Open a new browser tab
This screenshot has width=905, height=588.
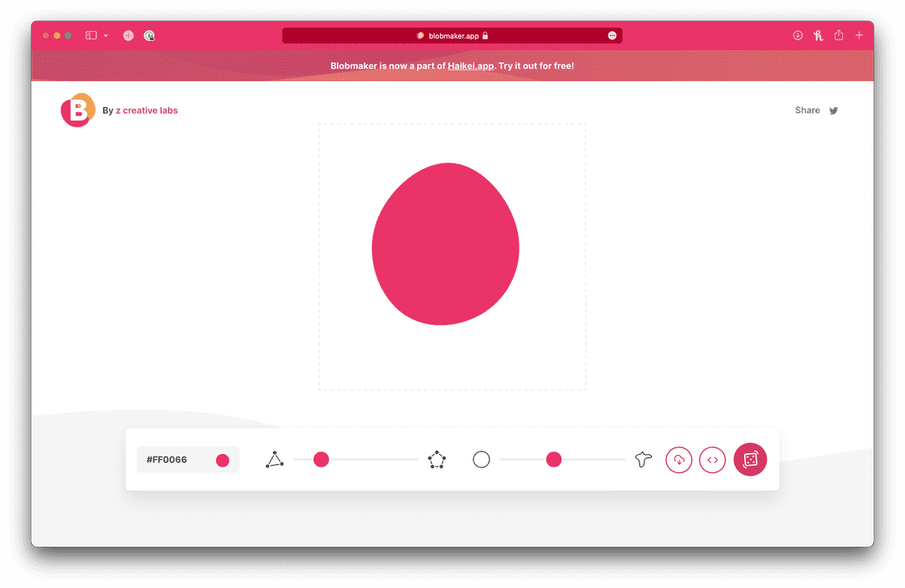[859, 35]
